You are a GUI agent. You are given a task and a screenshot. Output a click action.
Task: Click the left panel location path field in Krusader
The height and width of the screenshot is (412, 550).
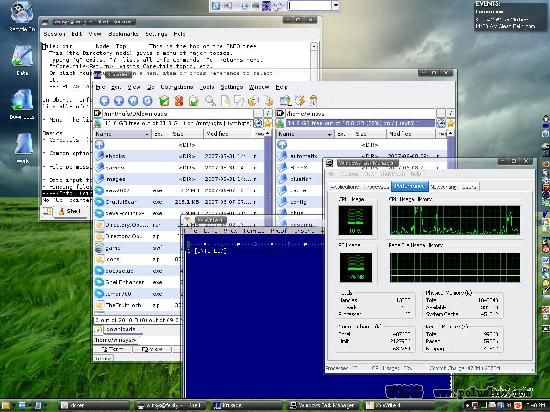(177, 113)
